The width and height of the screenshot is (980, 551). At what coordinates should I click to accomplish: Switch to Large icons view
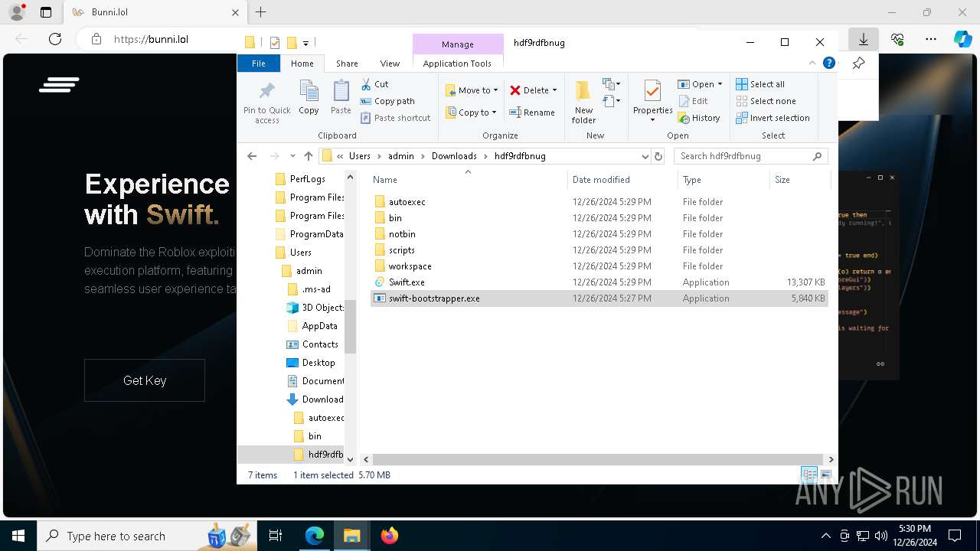coord(825,475)
